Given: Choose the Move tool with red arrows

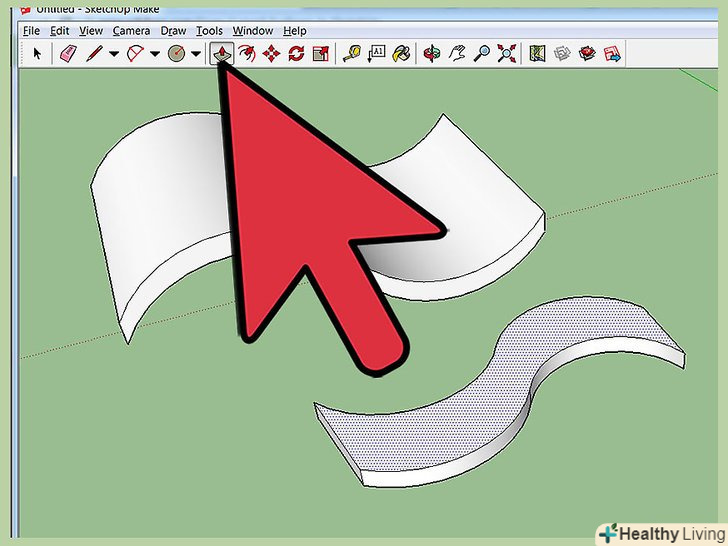Looking at the screenshot, I should pos(271,53).
